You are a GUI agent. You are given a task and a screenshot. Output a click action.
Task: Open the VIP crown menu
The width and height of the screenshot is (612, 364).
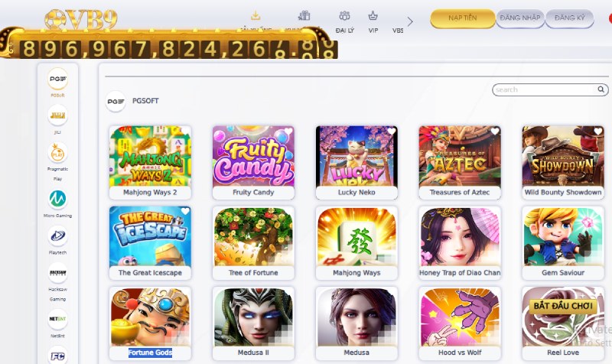pos(373,21)
